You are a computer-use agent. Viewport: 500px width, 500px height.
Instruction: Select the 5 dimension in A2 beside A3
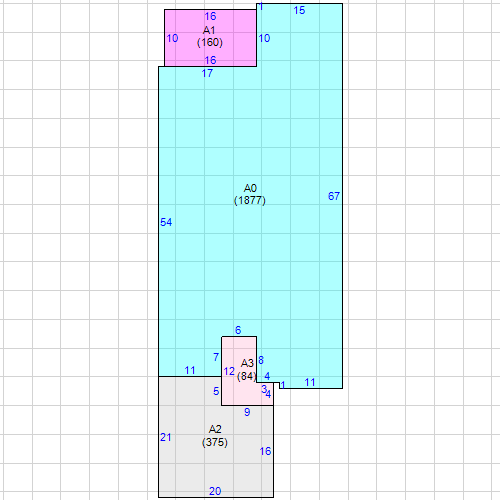pyautogui.click(x=216, y=391)
